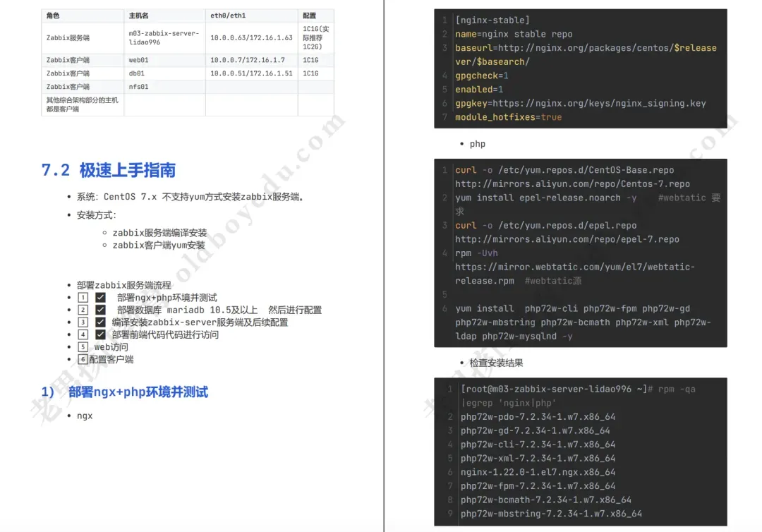Click the boxed number 3 step marker
Screen dimensions: 762x532
tap(83, 322)
